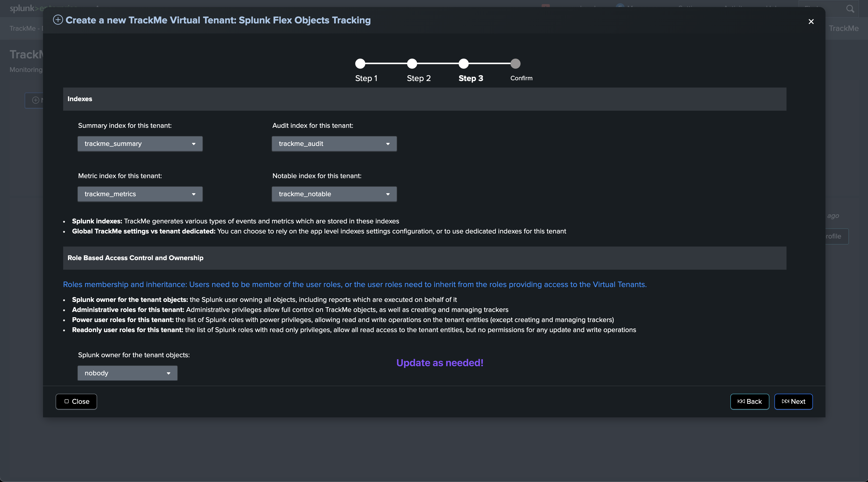Click the 'Metric index for this tenant:' label
868x482 pixels.
pyautogui.click(x=120, y=176)
